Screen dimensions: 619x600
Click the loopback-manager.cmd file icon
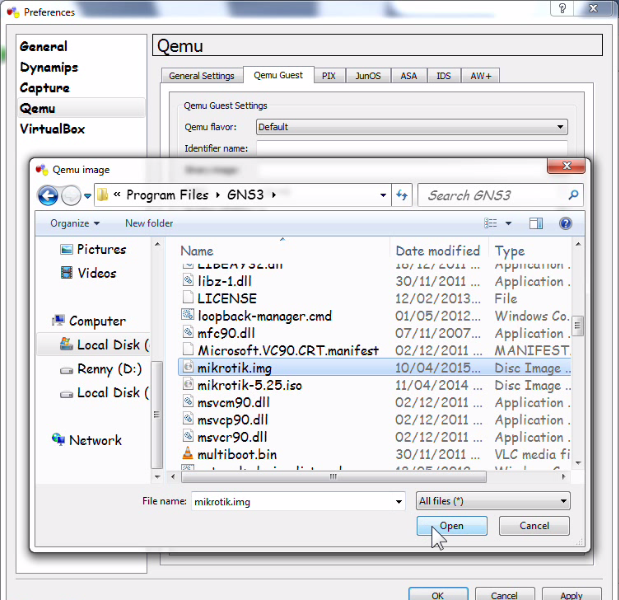click(188, 315)
